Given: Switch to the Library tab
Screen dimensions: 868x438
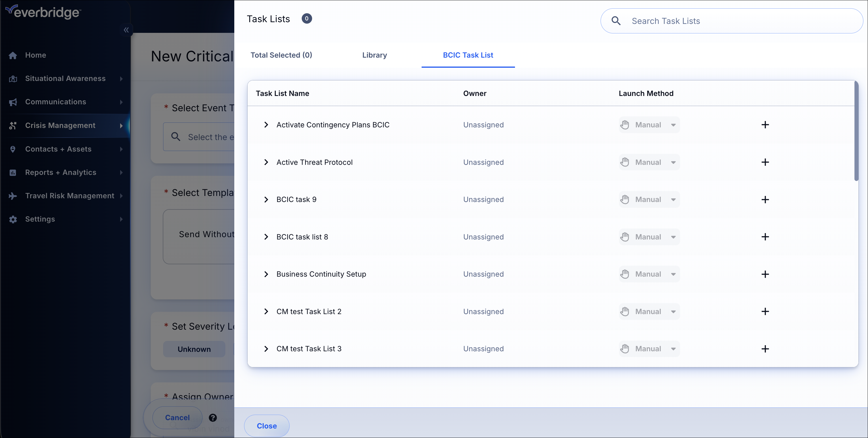Looking at the screenshot, I should [x=374, y=55].
